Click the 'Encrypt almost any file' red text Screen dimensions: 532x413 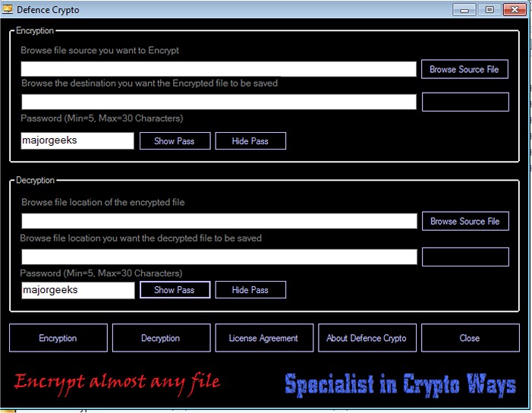(117, 383)
